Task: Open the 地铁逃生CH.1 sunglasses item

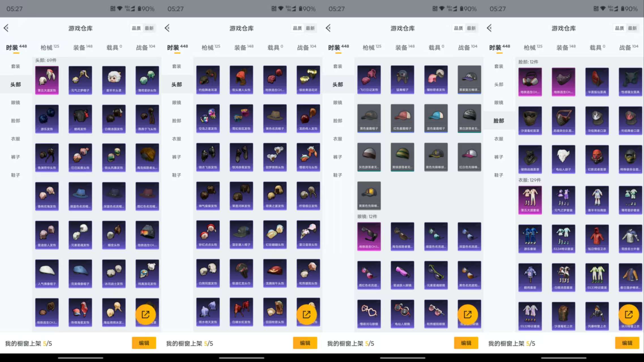Action: coord(369,236)
